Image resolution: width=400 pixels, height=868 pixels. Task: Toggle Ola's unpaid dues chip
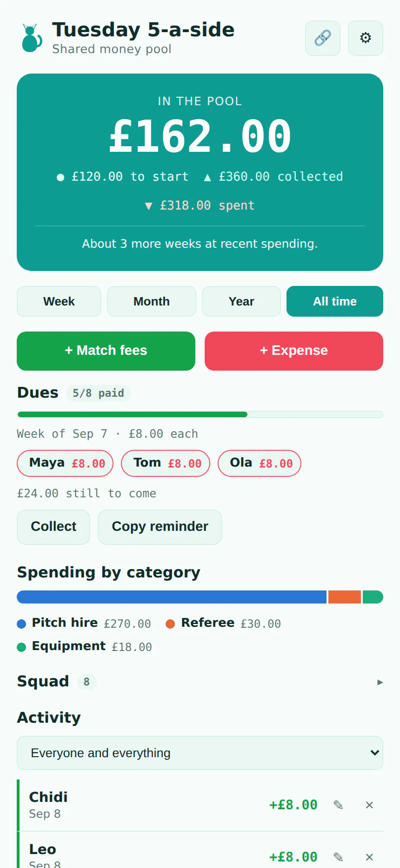tap(260, 463)
